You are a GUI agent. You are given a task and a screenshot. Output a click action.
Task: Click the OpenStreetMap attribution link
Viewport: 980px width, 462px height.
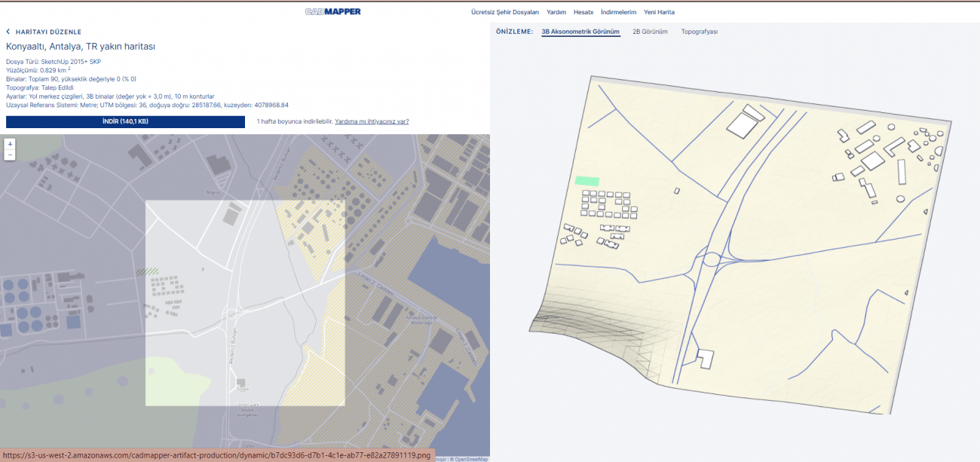point(470,459)
